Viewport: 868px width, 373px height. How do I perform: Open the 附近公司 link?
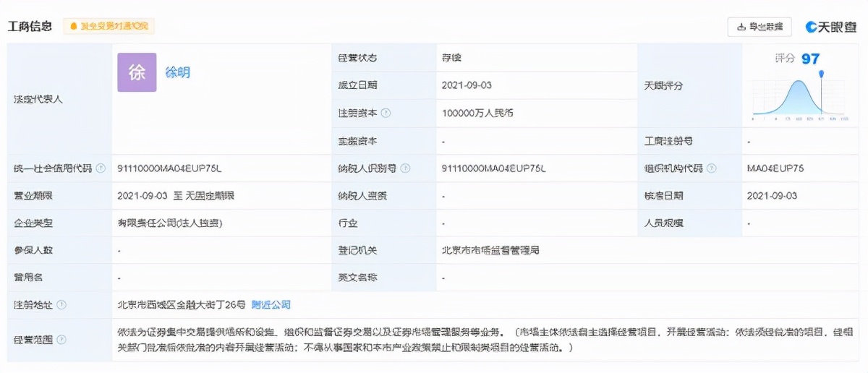pyautogui.click(x=273, y=305)
